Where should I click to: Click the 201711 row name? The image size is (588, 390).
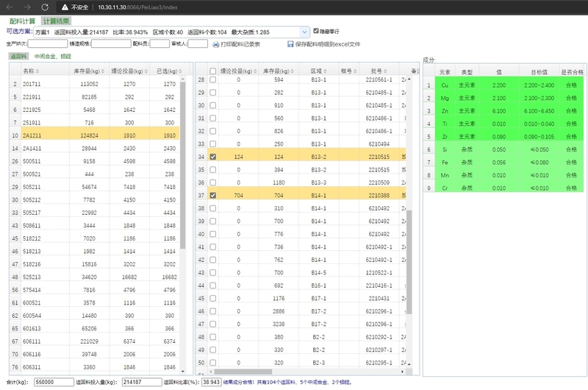coord(32,84)
